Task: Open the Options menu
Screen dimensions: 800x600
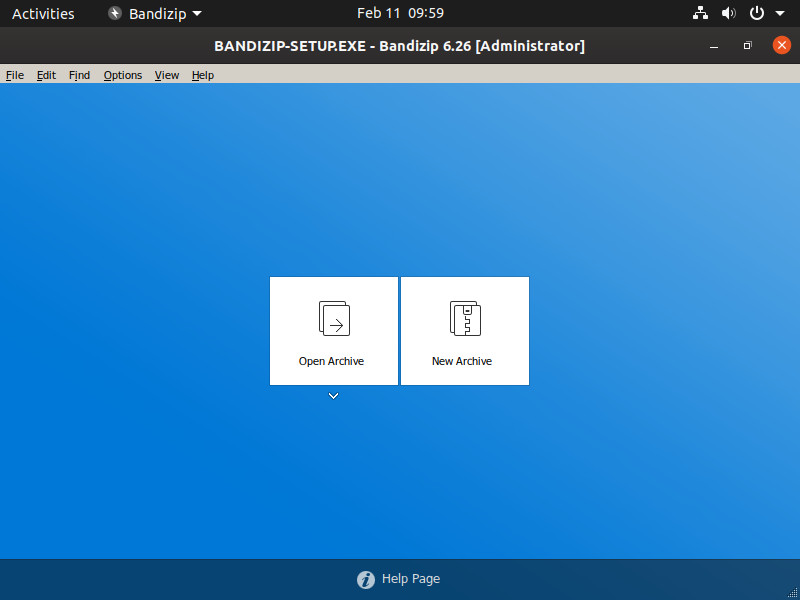Action: (123, 75)
